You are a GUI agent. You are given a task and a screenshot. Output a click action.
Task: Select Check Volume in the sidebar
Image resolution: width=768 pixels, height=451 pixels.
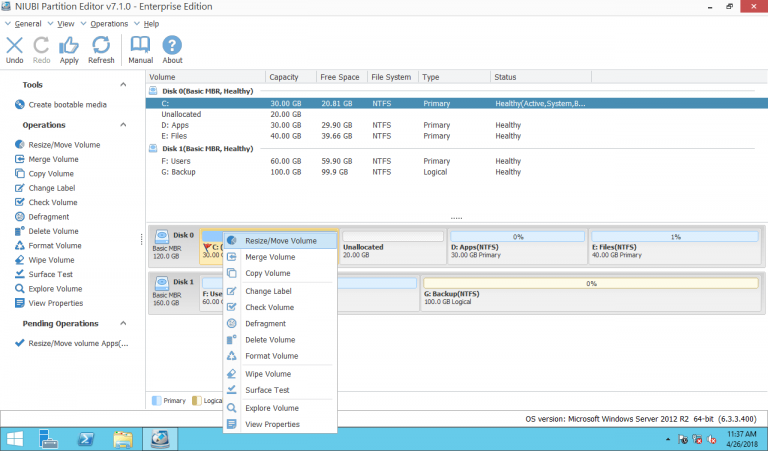[x=46, y=202]
